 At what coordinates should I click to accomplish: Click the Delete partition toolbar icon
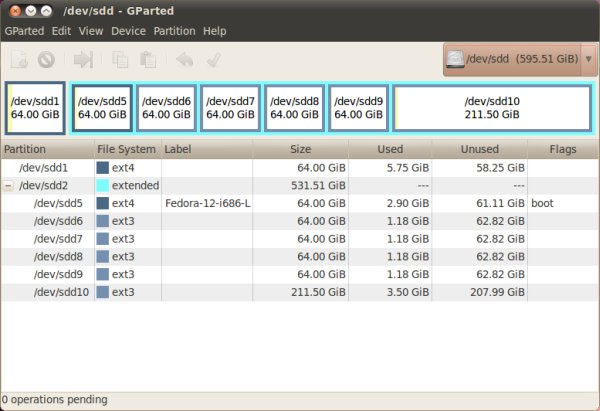46,60
